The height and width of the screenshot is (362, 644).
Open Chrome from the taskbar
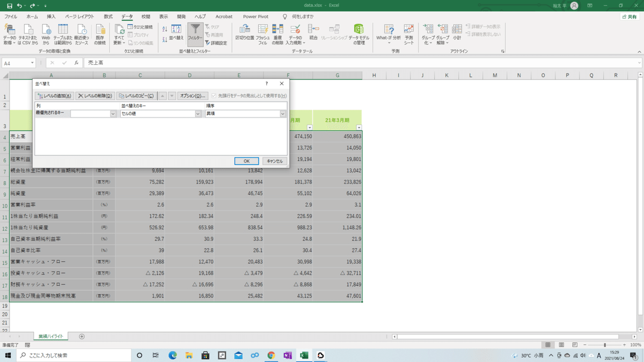(271, 355)
